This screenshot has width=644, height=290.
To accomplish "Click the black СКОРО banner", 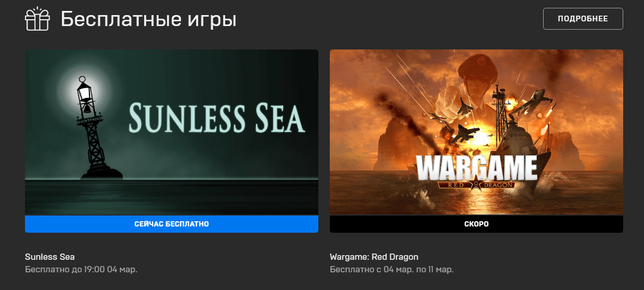I will [x=476, y=224].
